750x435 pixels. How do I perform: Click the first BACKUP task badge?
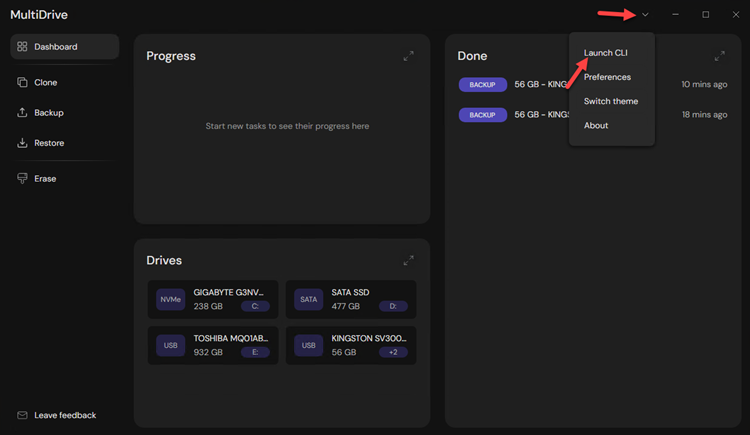click(482, 85)
